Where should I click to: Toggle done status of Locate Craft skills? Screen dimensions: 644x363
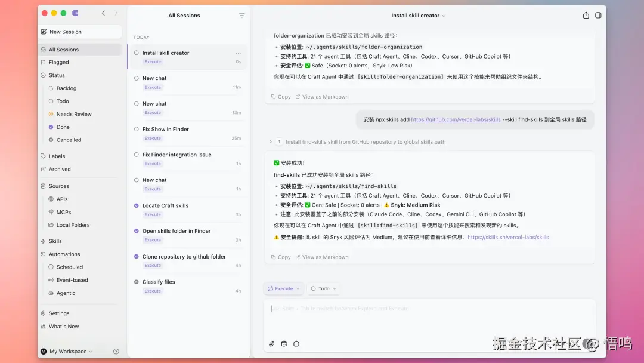click(137, 205)
